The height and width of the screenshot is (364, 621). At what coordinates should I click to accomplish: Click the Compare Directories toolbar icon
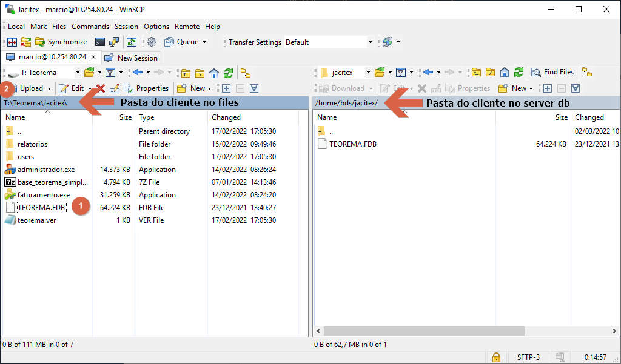12,42
